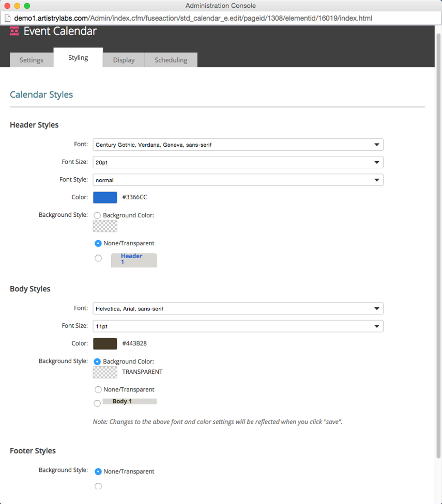The image size is (442, 504).
Task: Click the Event Calendar logo icon
Action: (14, 31)
